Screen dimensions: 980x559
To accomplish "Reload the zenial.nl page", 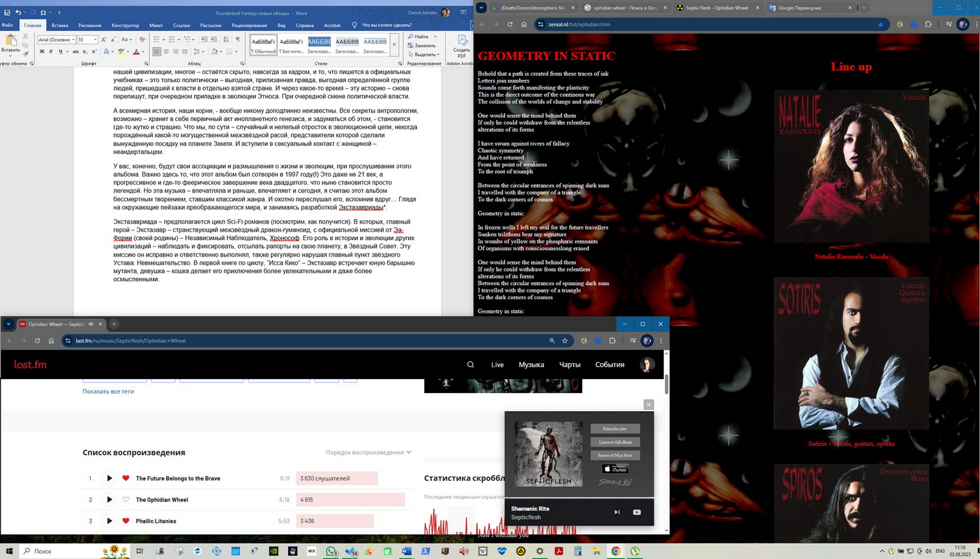I will tap(510, 24).
